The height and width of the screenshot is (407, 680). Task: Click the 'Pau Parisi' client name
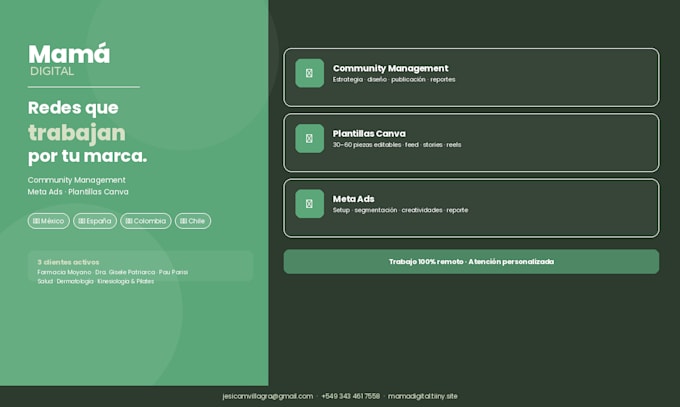tap(173, 272)
